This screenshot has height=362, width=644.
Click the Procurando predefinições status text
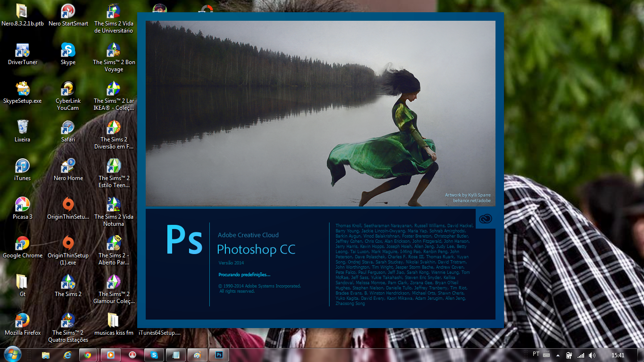point(244,274)
